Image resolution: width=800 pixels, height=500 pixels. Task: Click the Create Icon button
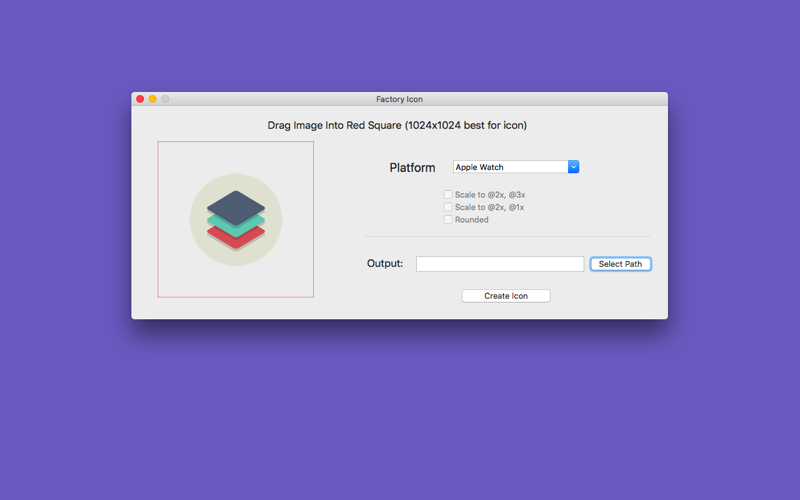506,296
